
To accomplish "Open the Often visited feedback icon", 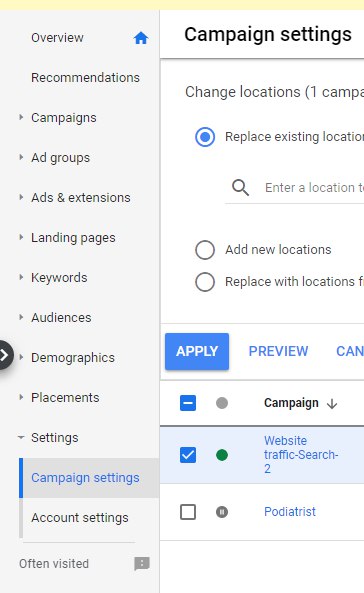I will click(x=142, y=564).
